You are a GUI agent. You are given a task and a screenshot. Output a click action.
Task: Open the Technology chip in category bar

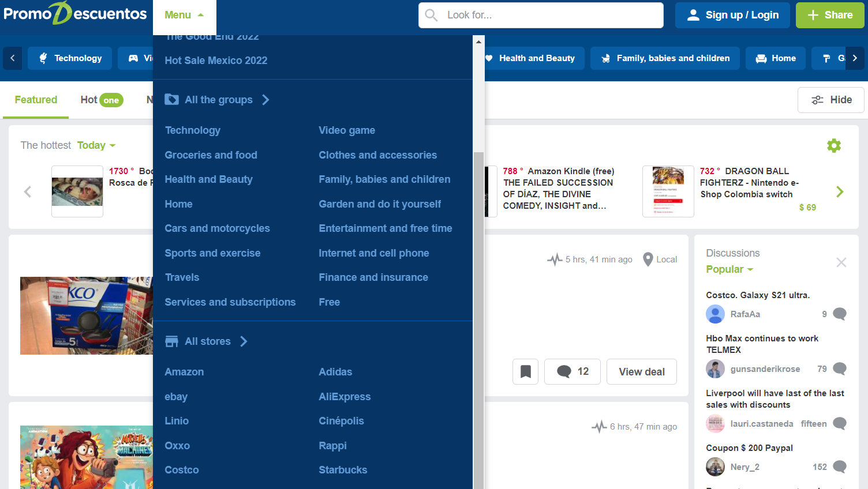70,58
